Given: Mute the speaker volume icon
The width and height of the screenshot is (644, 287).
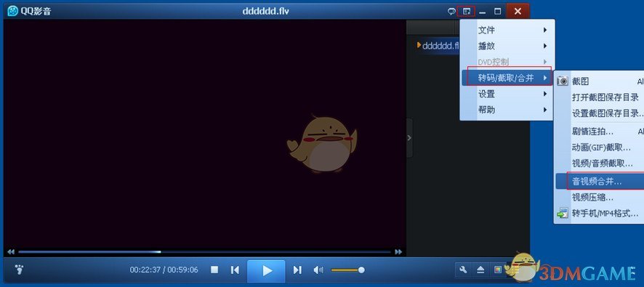Looking at the screenshot, I should 318,270.
